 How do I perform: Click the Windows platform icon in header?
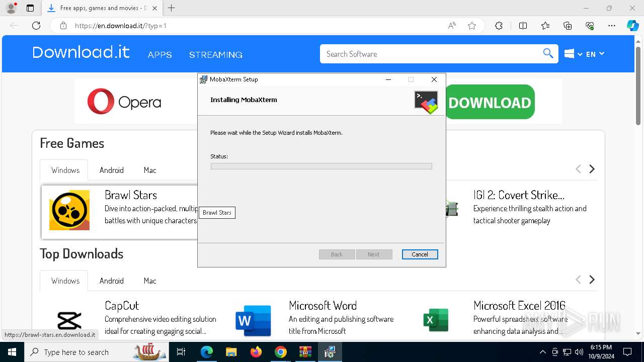coord(570,54)
